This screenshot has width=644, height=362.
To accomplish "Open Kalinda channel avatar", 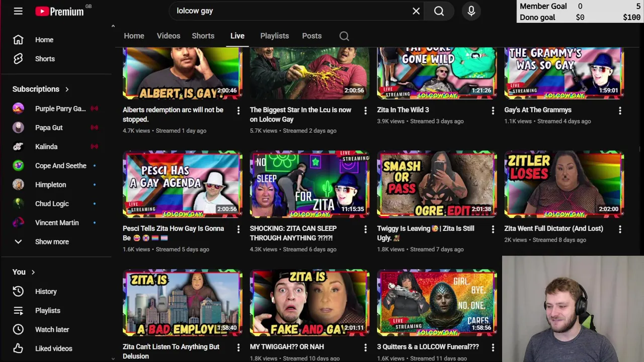I will pos(18,147).
